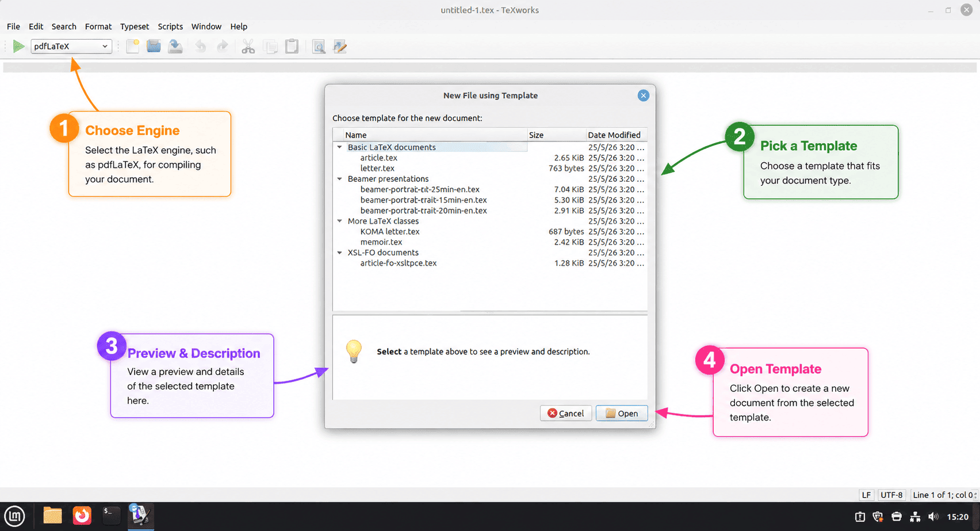
Task: Click the UTF-8 encoding status indicator
Action: coord(892,495)
